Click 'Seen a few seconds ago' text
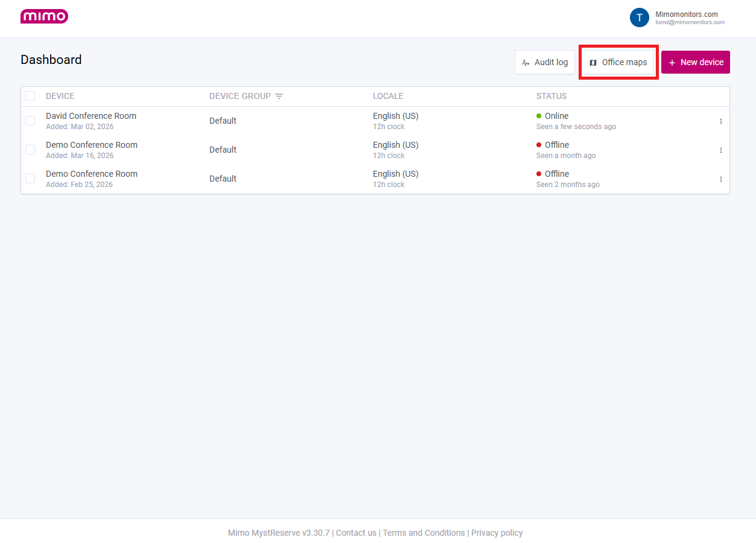756x543 pixels. click(x=576, y=127)
